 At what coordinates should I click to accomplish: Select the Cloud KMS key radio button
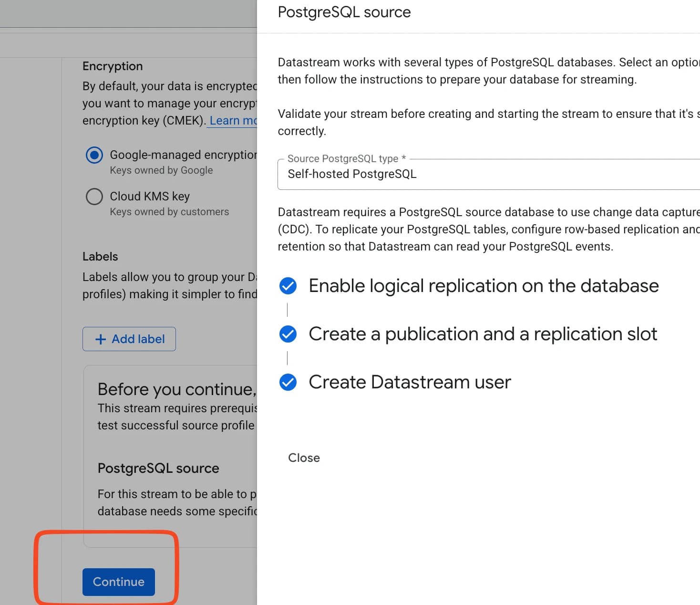click(94, 197)
